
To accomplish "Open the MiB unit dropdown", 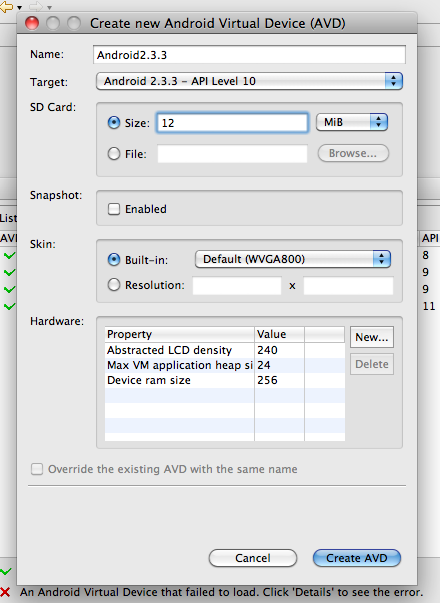I will [x=352, y=122].
